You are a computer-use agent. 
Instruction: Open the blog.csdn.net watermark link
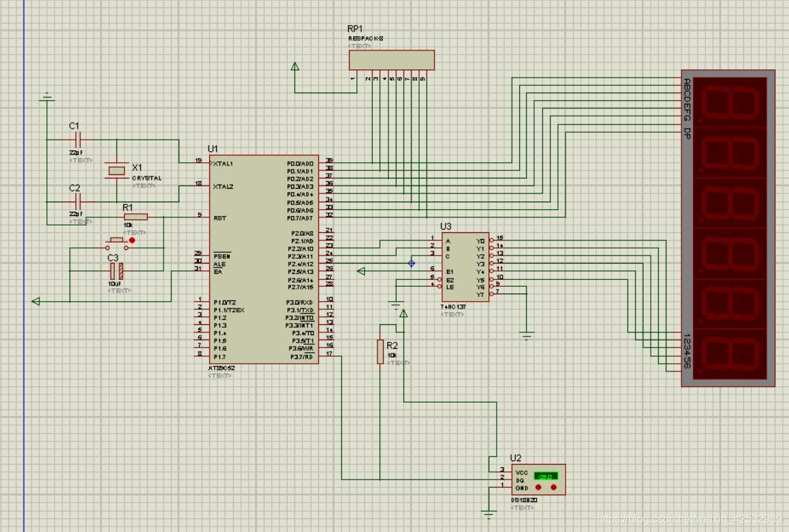coord(688,520)
